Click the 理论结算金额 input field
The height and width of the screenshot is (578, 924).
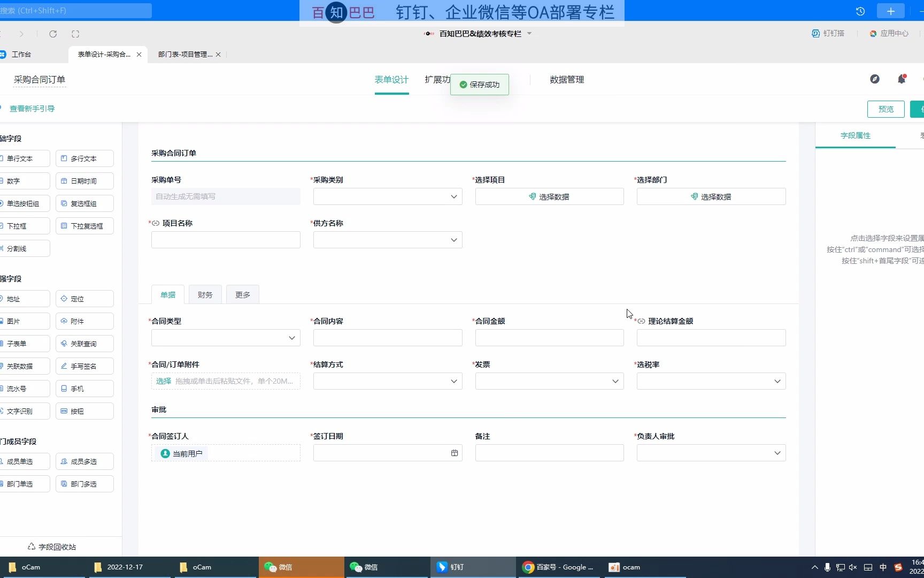(x=711, y=338)
